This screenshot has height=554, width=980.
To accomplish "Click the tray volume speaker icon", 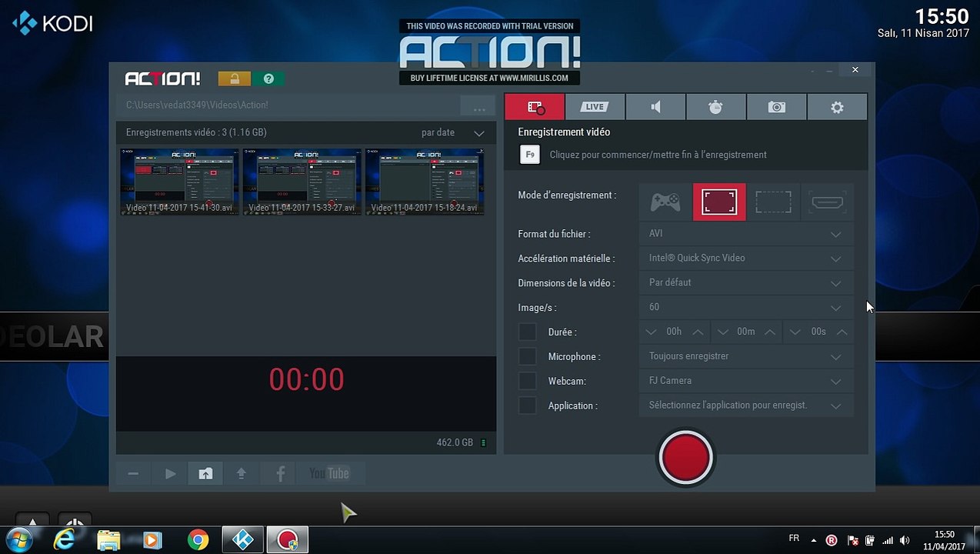I will click(x=905, y=540).
